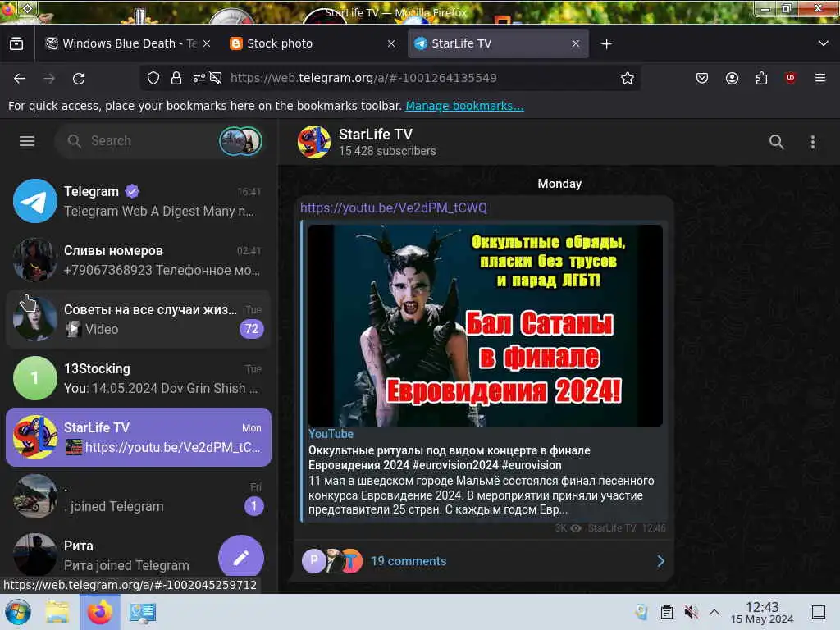The height and width of the screenshot is (630, 840).
Task: Open the control panel taskbar icon
Action: click(142, 612)
